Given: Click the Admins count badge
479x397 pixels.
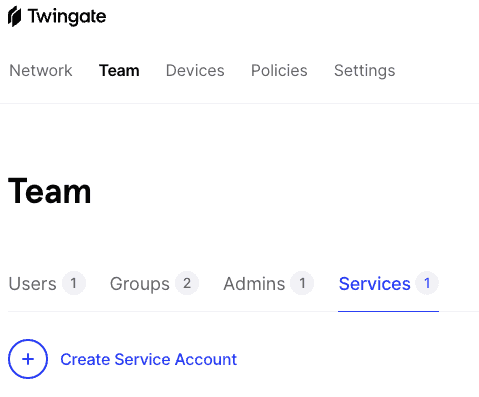Looking at the screenshot, I should tap(302, 283).
